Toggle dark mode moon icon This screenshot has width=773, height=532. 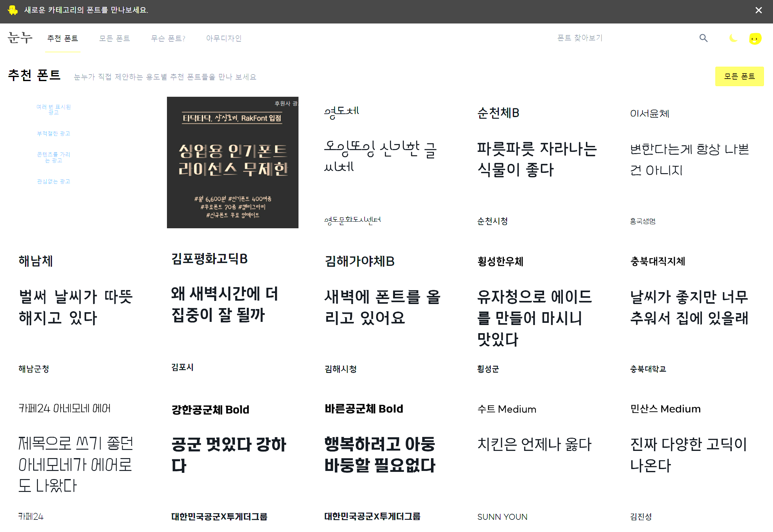click(733, 38)
